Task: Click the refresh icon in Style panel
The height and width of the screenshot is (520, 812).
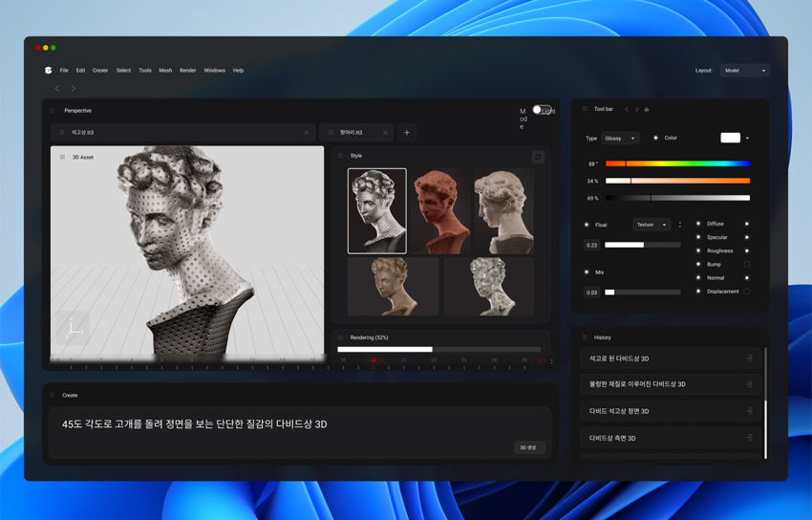Action: coord(538,157)
